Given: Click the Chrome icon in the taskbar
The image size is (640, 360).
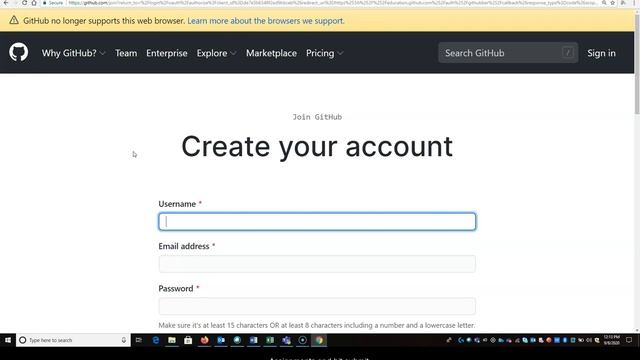Looking at the screenshot, I should [x=319, y=340].
